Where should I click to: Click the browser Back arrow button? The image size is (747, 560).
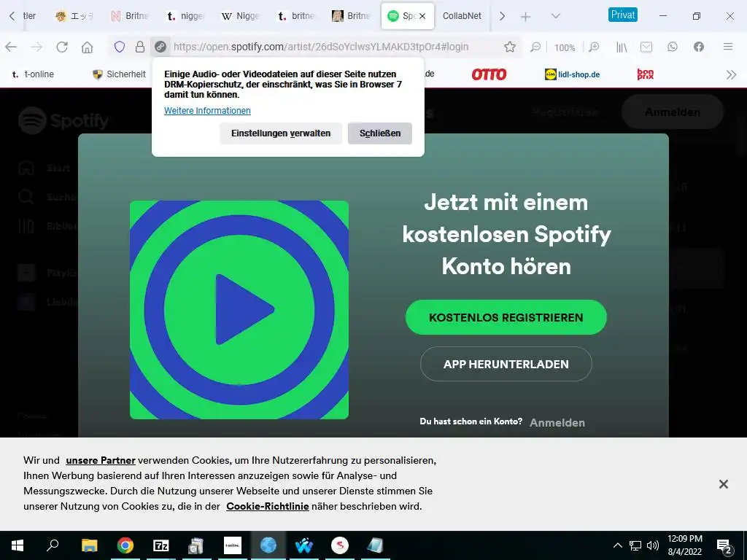coord(11,47)
